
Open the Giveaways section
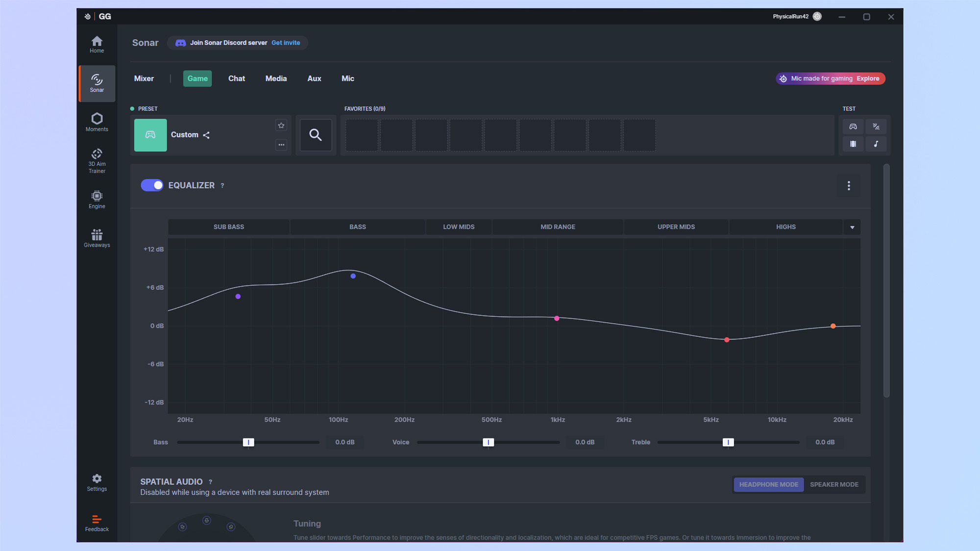[97, 238]
